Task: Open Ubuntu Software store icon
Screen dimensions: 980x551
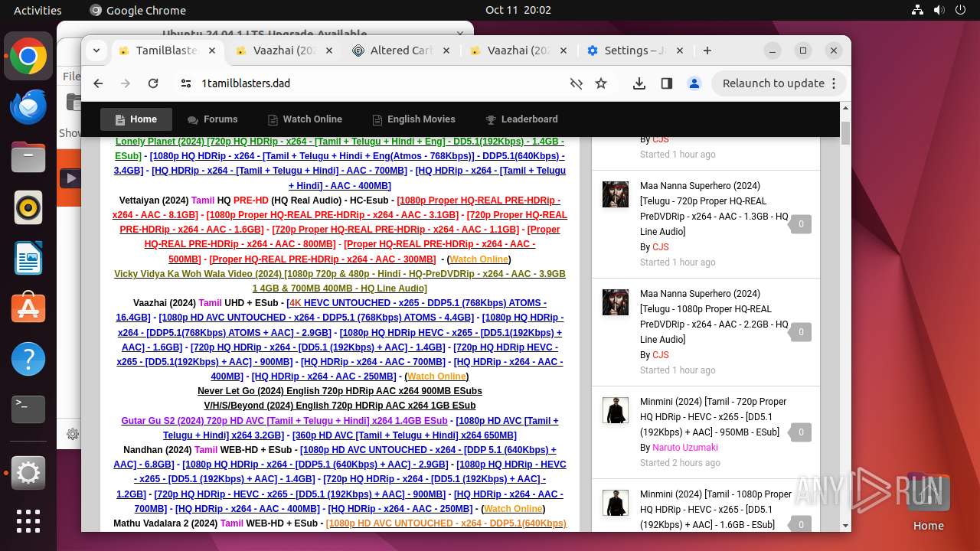Action: coord(28,308)
